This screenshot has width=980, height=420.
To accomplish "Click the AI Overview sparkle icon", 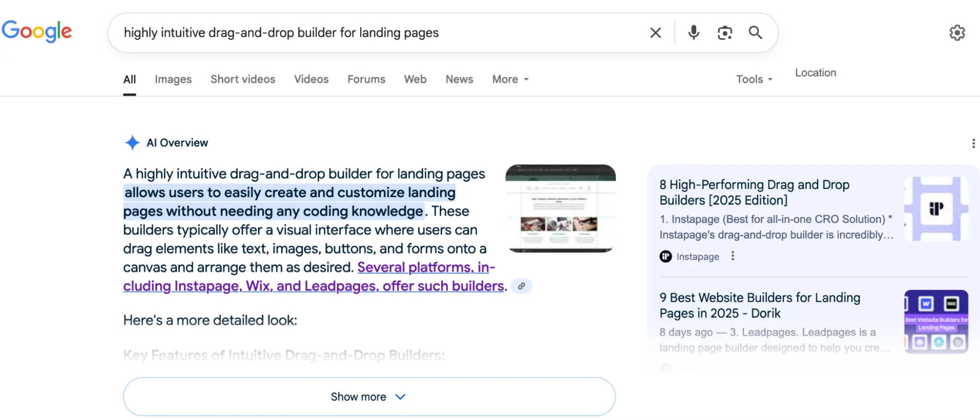I will tap(132, 143).
